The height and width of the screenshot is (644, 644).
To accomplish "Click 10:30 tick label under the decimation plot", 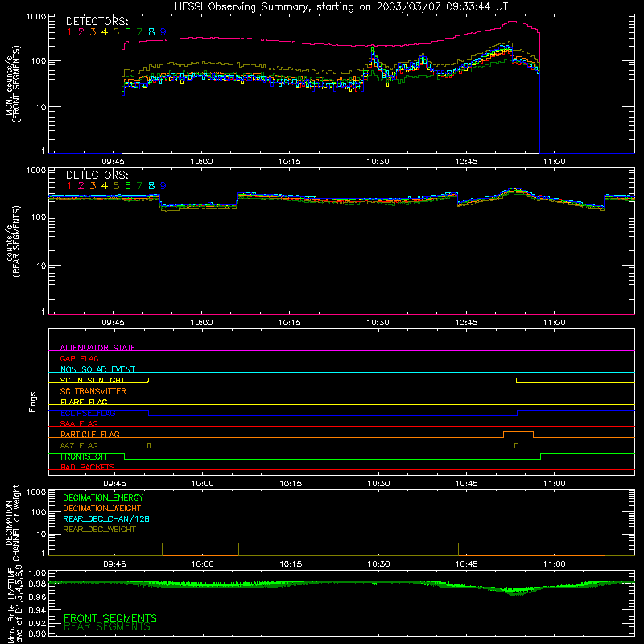I will click(378, 564).
